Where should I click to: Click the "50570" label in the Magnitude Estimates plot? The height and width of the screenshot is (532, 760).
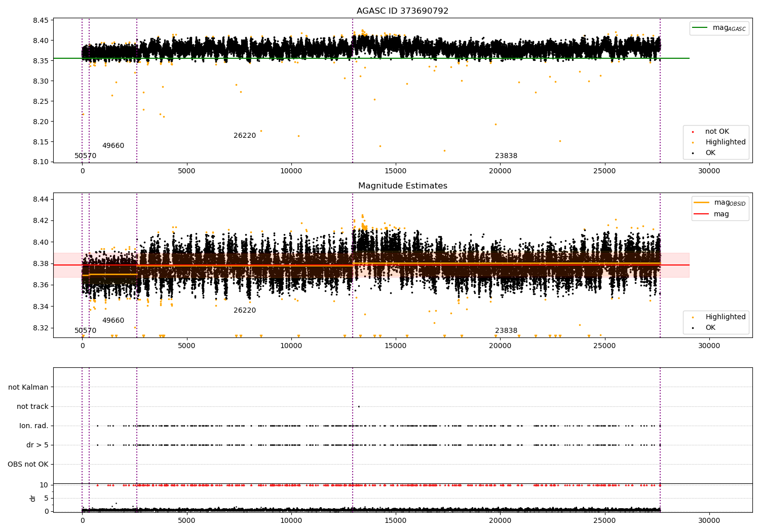tap(85, 331)
